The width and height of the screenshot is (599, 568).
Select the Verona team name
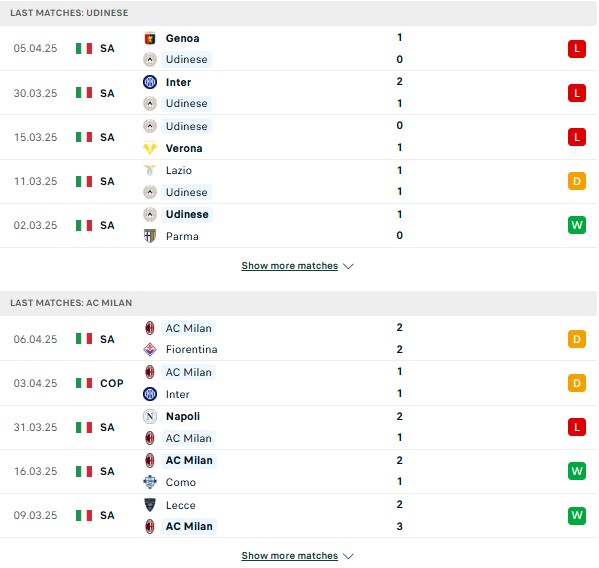[184, 148]
